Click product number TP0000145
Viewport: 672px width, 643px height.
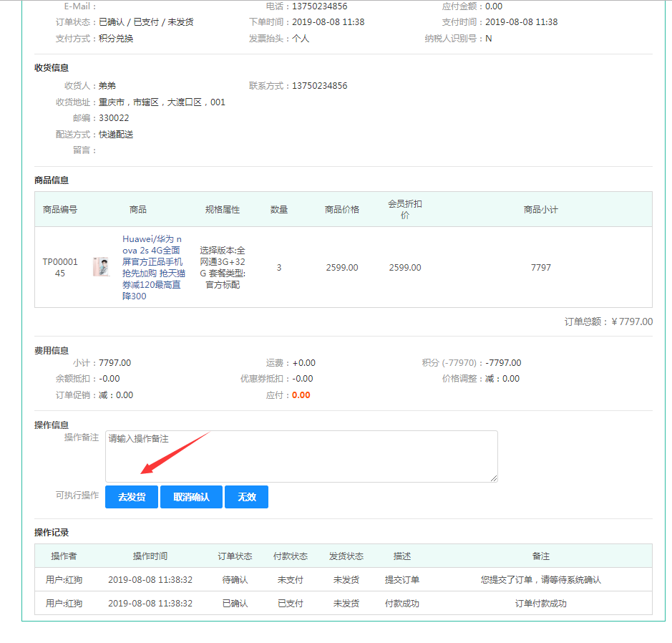tap(60, 268)
